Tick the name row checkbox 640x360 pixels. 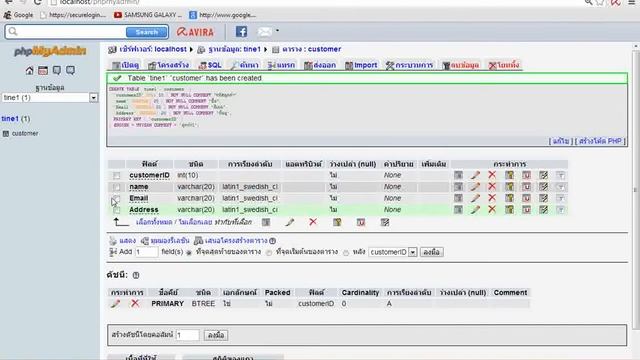point(117,187)
